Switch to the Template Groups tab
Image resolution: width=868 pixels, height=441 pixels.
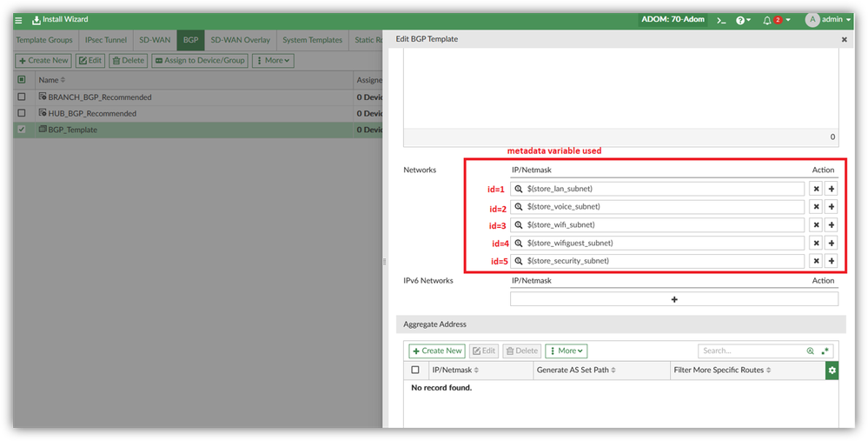click(44, 40)
